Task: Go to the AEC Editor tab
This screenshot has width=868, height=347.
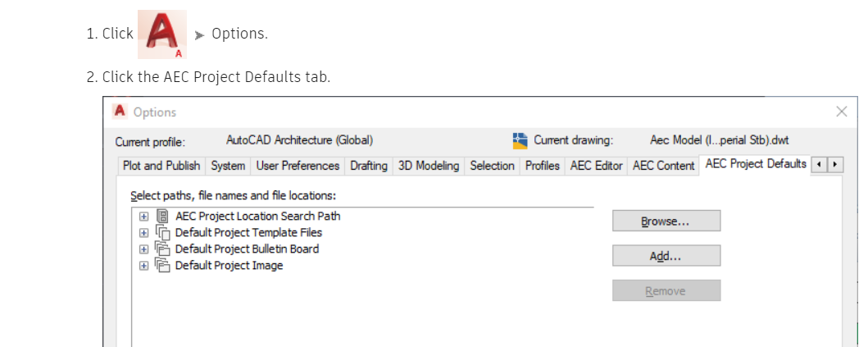Action: pos(597,166)
